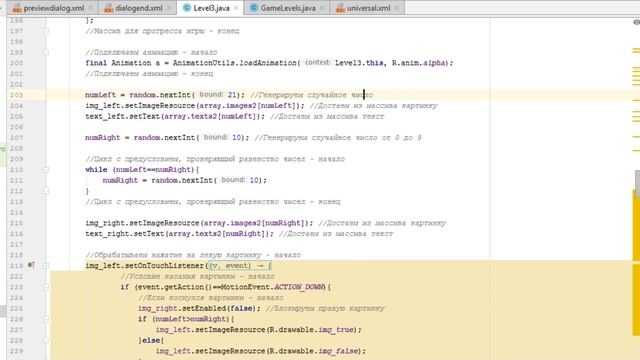The width and height of the screenshot is (640, 360).
Task: Close the GameLevels.java tab
Action: [322, 8]
